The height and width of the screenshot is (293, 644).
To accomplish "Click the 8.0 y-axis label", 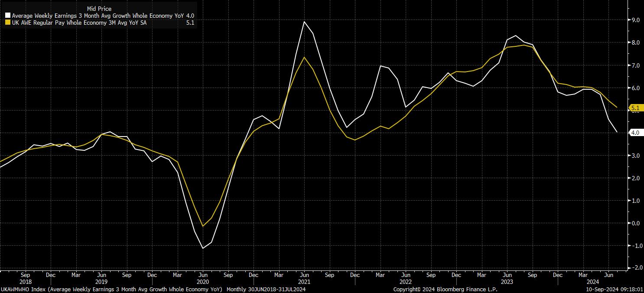I will (x=635, y=42).
